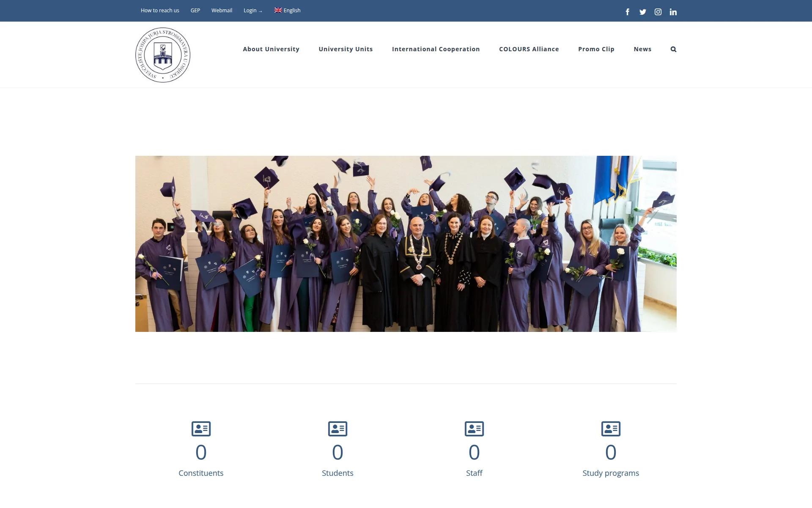Open the University Units menu
Viewport: 812px width, 508px height.
(346, 49)
